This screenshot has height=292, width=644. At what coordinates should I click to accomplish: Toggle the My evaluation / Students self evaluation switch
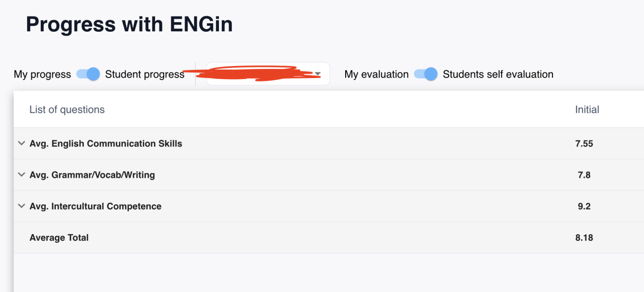pyautogui.click(x=426, y=74)
